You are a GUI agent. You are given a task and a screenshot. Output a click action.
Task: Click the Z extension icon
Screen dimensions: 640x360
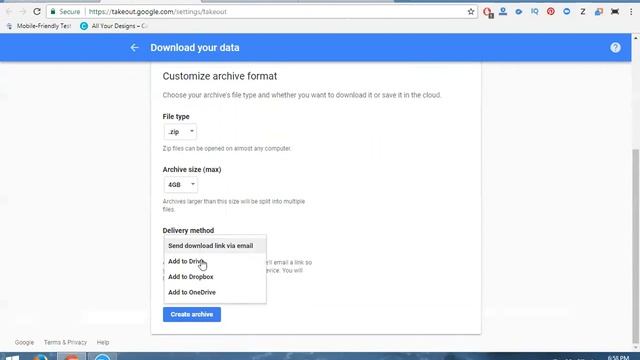583,12
